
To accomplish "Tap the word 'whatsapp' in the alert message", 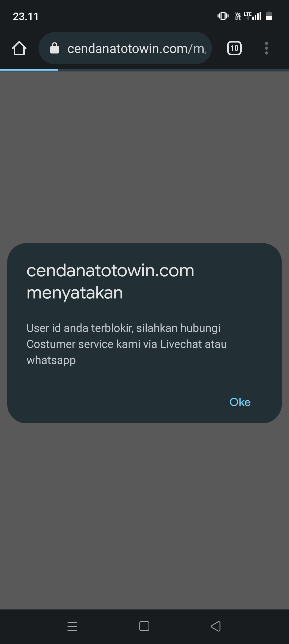I will (x=51, y=360).
